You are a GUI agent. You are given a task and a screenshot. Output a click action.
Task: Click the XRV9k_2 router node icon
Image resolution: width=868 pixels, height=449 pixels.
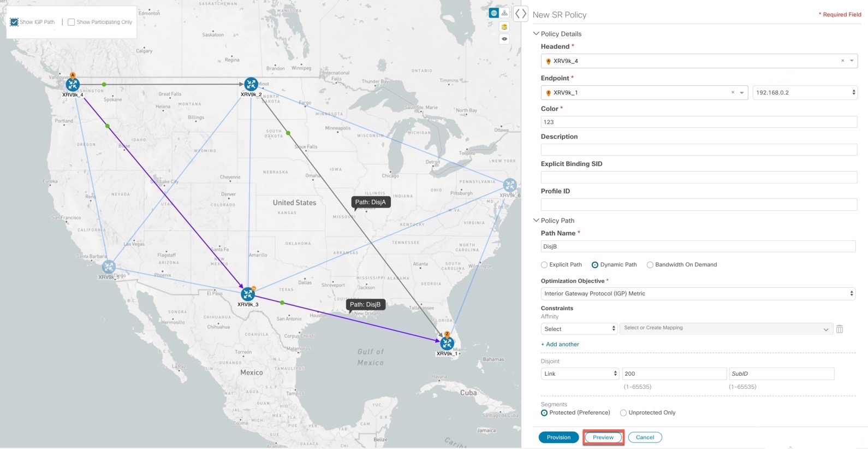coord(251,84)
